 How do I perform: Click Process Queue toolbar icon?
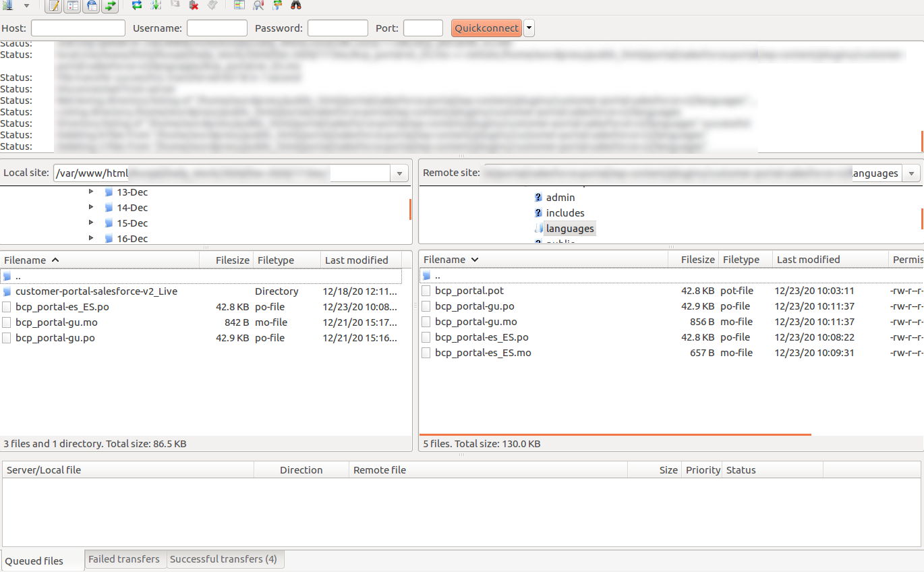pyautogui.click(x=156, y=5)
